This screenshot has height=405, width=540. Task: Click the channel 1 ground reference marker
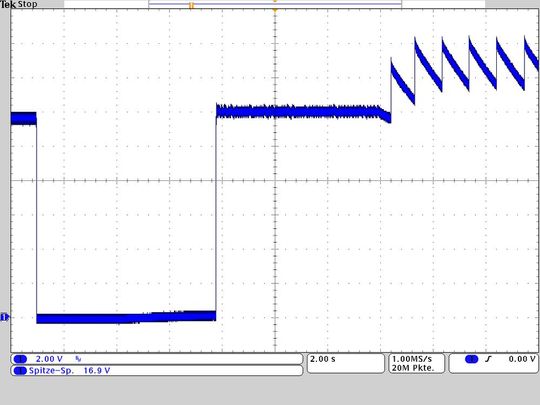click(x=4, y=317)
